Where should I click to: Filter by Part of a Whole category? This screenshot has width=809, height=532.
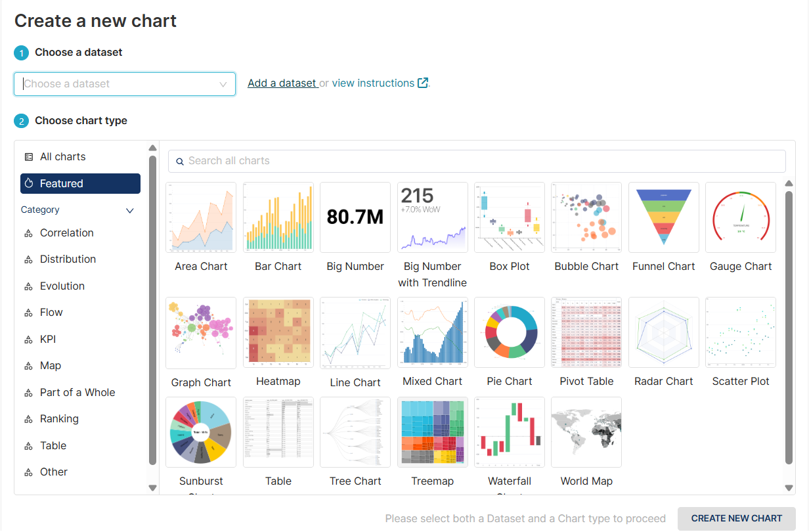77,392
